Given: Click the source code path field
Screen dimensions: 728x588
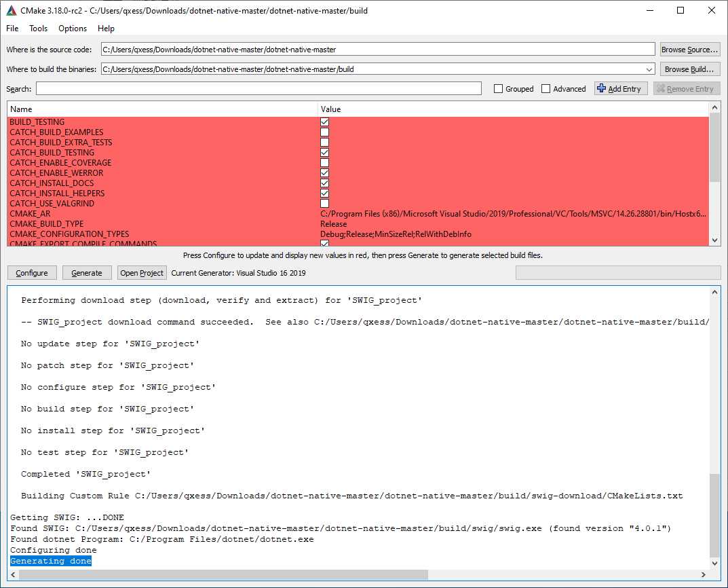Looking at the screenshot, I should click(377, 50).
